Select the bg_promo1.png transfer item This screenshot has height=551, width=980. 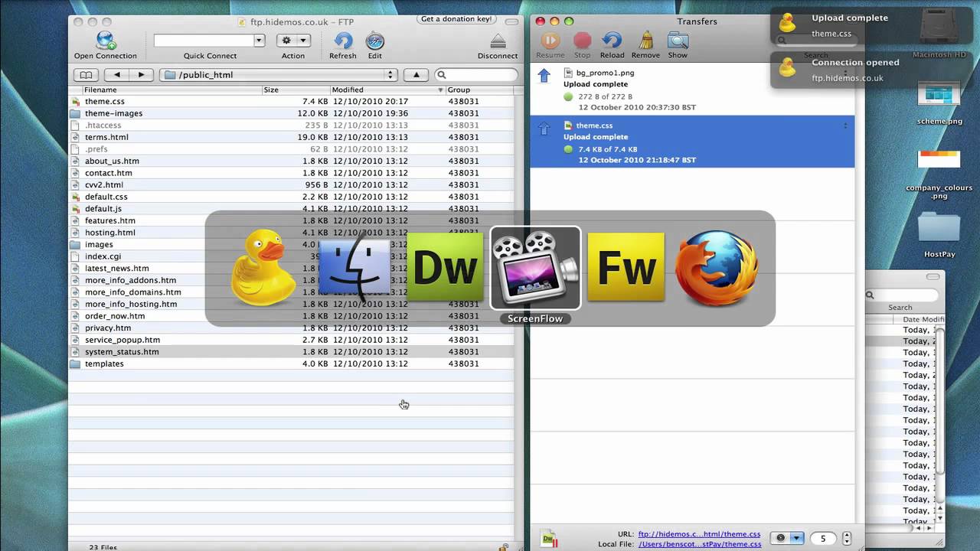tap(692, 90)
